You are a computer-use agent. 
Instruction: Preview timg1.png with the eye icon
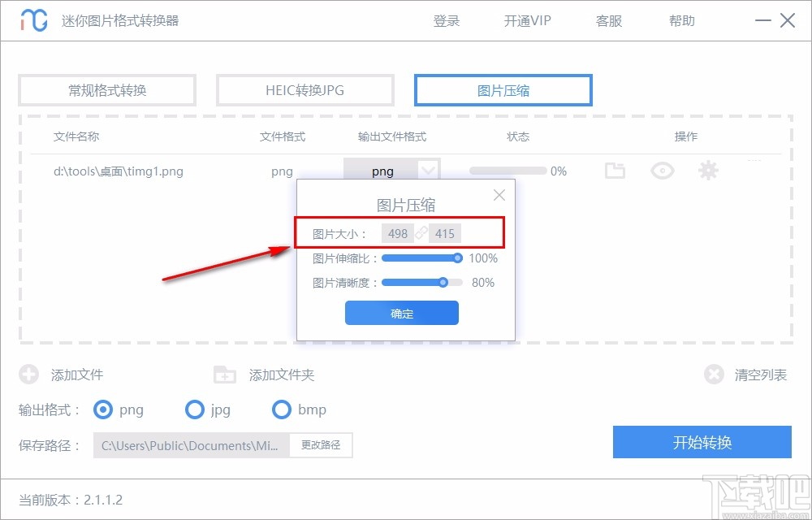(662, 171)
